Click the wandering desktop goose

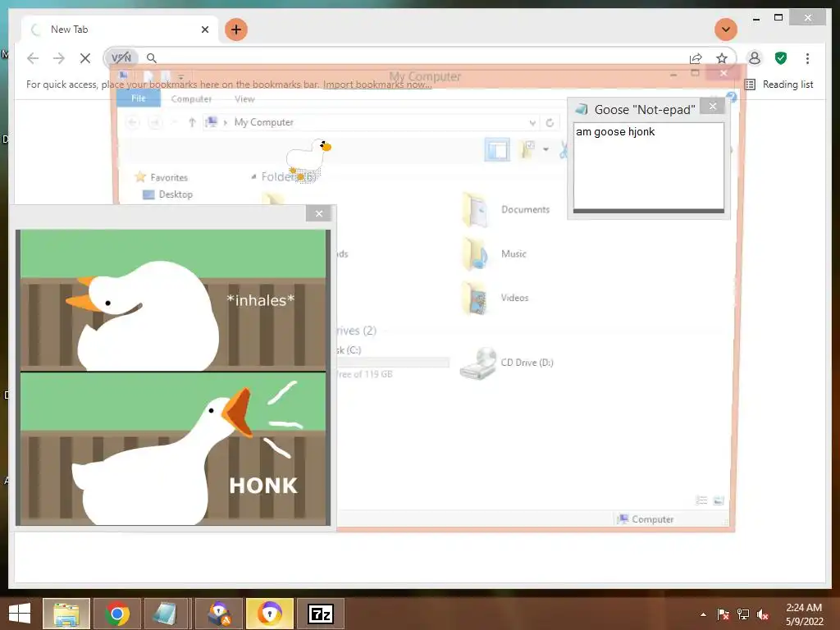(308, 158)
